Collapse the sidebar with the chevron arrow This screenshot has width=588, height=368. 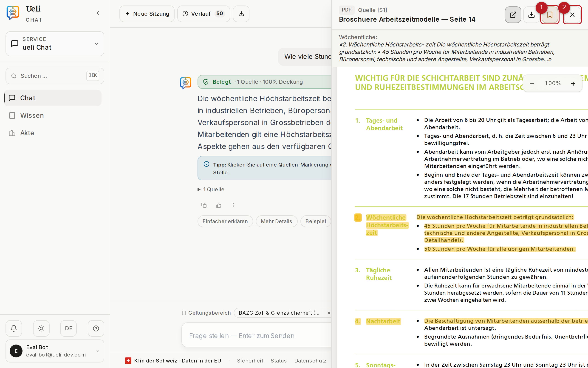[x=98, y=13]
